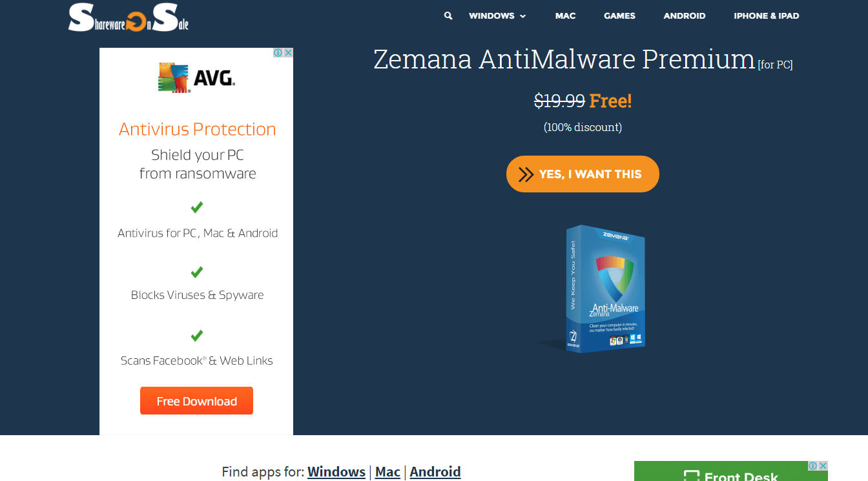
Task: Follow the Windows apps link
Action: 336,472
